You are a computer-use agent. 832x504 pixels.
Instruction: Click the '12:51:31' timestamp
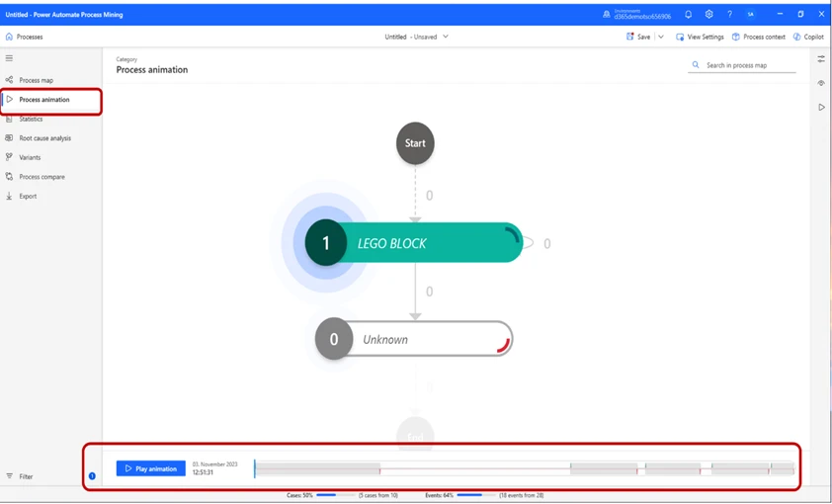pos(203,472)
